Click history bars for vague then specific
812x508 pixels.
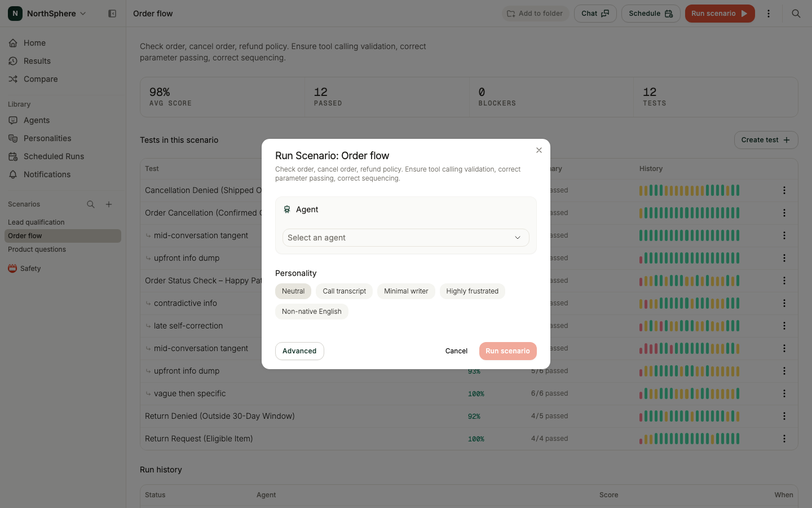click(x=689, y=393)
